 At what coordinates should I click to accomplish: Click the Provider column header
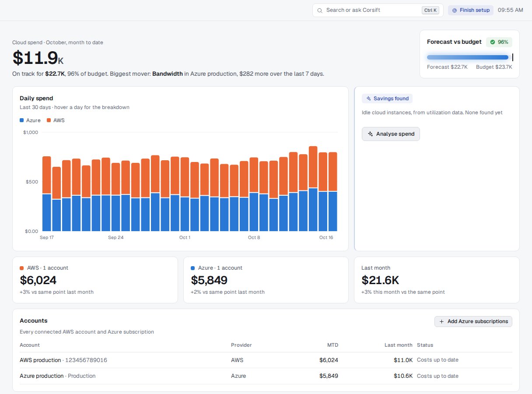point(241,345)
